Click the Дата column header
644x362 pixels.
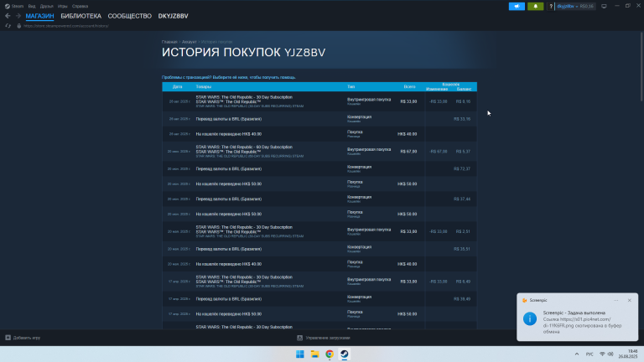[178, 87]
